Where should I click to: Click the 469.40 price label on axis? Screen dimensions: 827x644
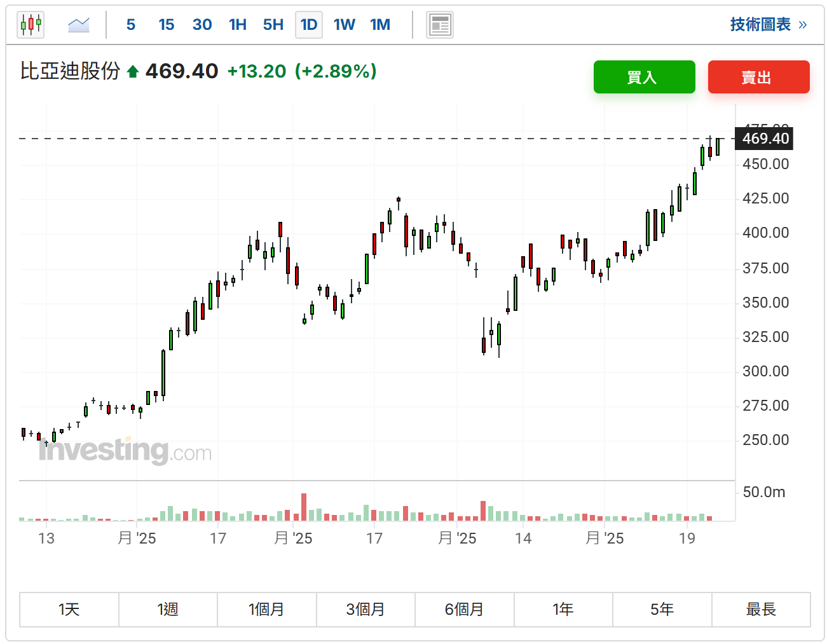tap(763, 139)
